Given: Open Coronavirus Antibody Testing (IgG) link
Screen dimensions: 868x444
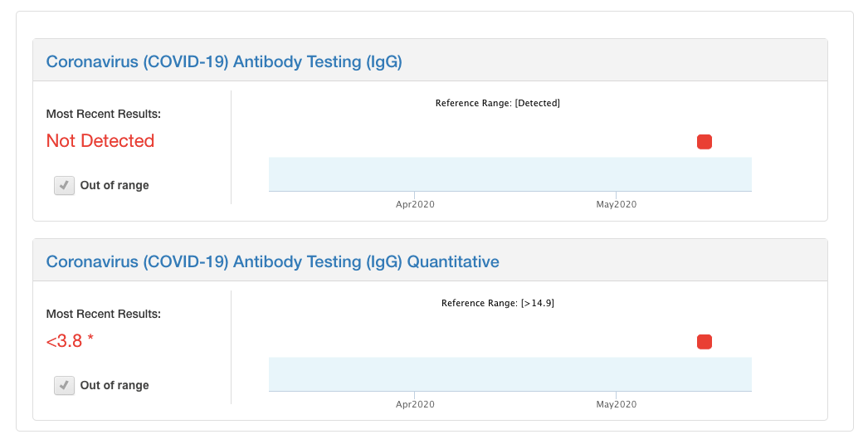Looking at the screenshot, I should pyautogui.click(x=224, y=61).
